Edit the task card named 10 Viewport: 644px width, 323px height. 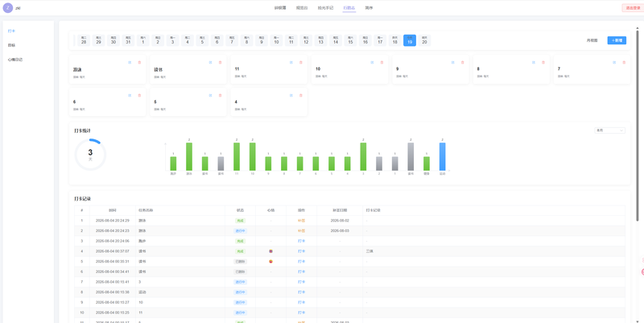click(x=372, y=63)
